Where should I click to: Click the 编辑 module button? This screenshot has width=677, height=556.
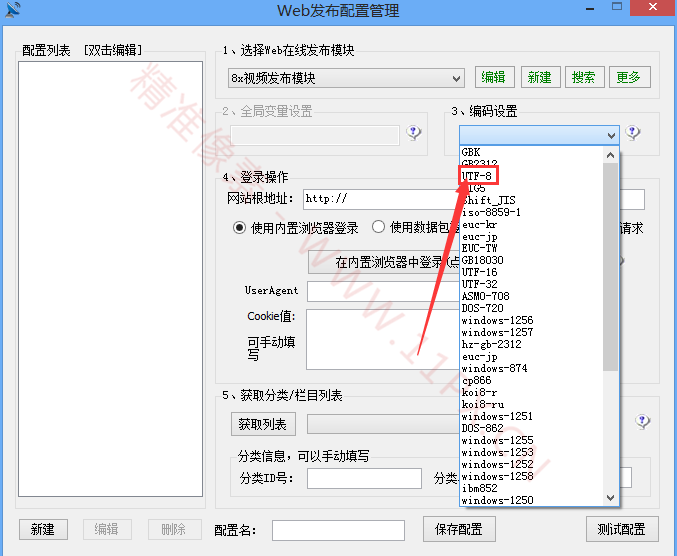point(493,77)
